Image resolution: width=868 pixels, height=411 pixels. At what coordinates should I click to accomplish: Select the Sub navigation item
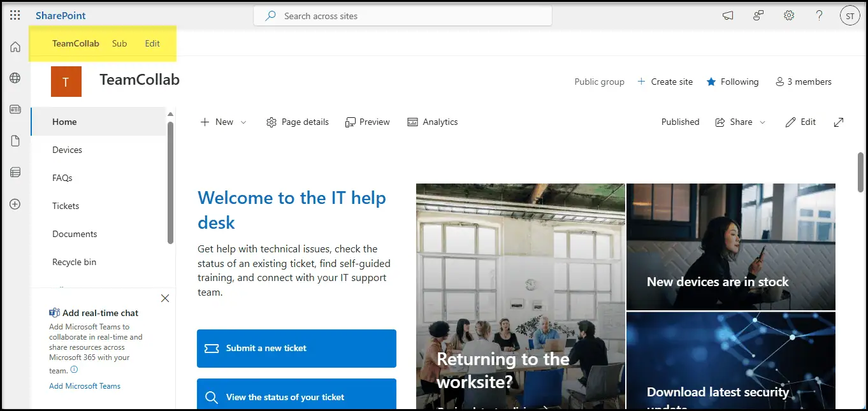coord(119,43)
